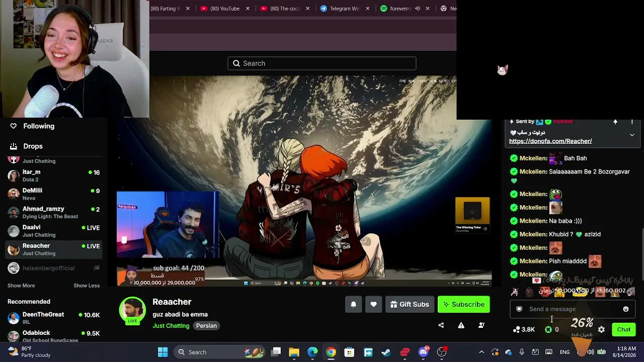Turn on notifications with the bell icon
This screenshot has width=644, height=362.
point(353,304)
